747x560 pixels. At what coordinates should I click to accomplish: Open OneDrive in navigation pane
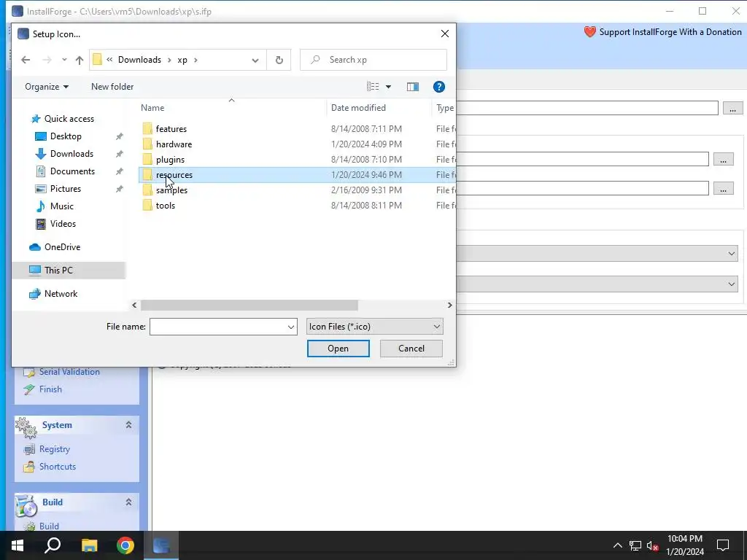(x=62, y=247)
